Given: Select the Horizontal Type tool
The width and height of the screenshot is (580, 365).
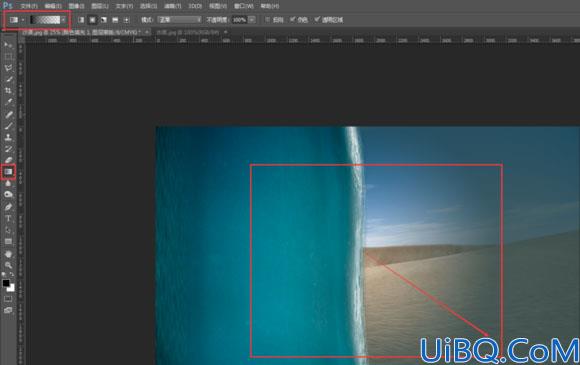Looking at the screenshot, I should pyautogui.click(x=8, y=218).
